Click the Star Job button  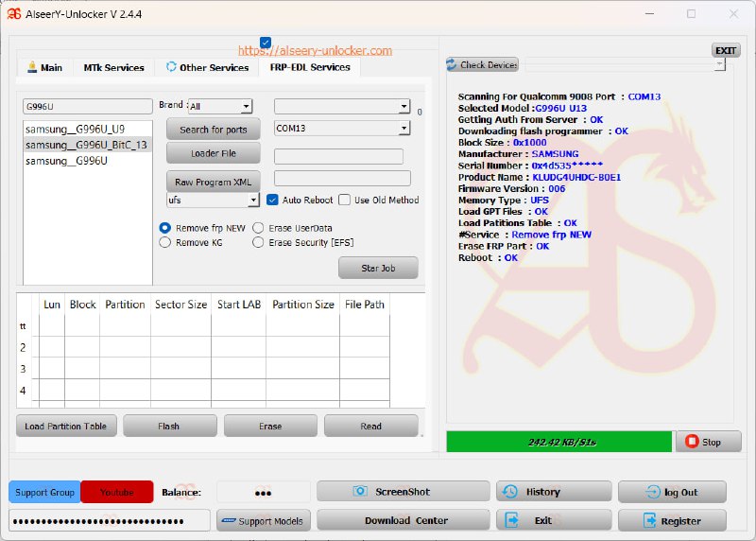[378, 268]
